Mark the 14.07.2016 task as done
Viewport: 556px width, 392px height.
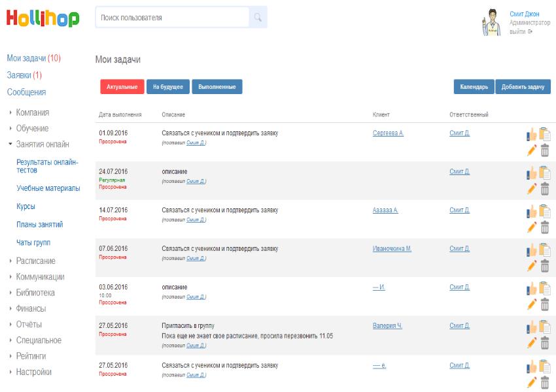[x=532, y=211]
